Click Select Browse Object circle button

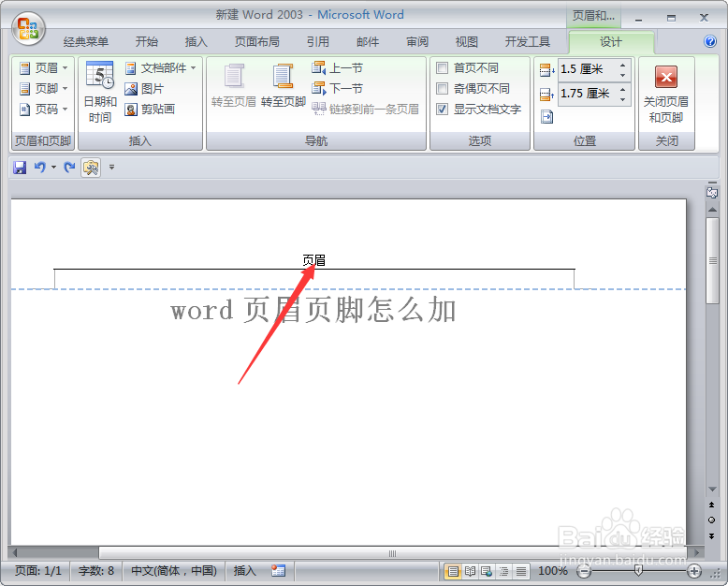(x=712, y=520)
